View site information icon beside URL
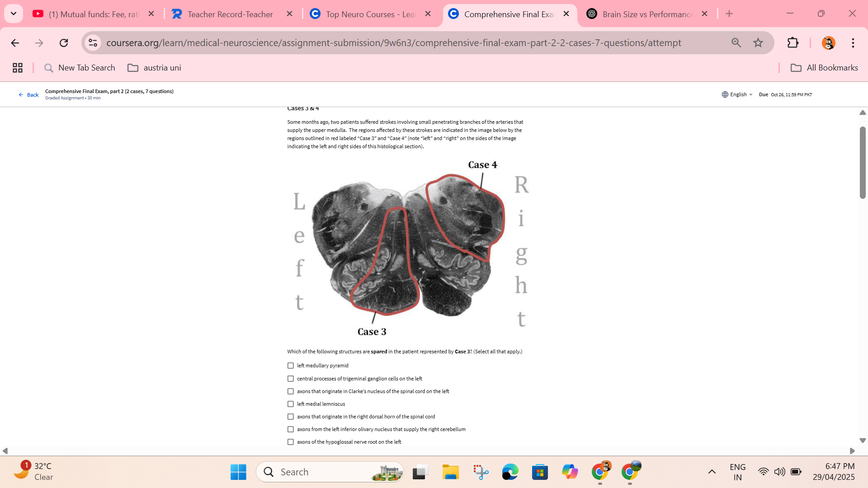 93,43
